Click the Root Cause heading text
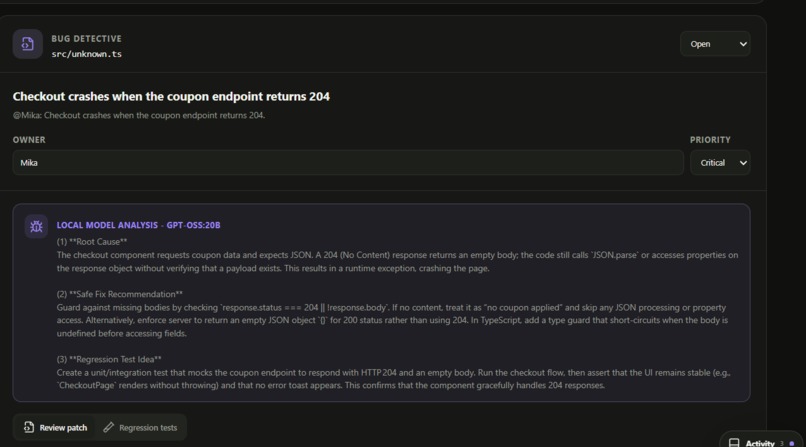Viewport: 806px width, 447px height. pyautogui.click(x=92, y=241)
